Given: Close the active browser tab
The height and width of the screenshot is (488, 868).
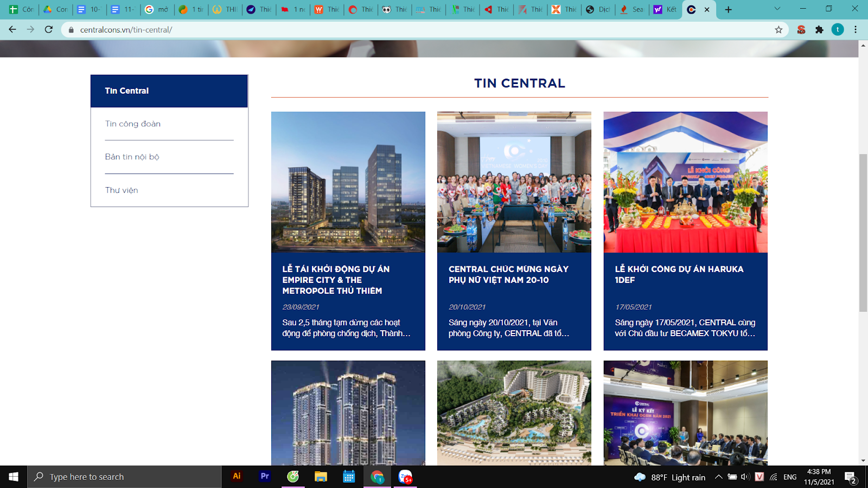Looking at the screenshot, I should 707,9.
